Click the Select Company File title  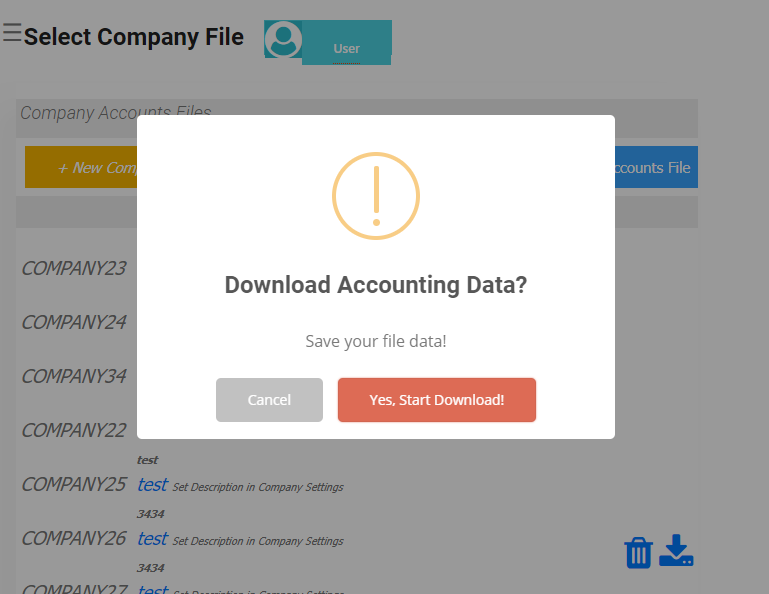point(134,37)
